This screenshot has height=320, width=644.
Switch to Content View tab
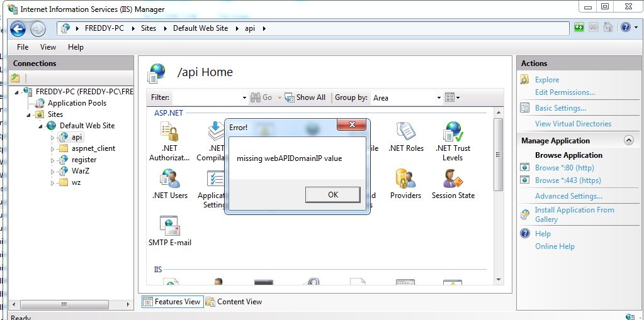[x=234, y=302]
